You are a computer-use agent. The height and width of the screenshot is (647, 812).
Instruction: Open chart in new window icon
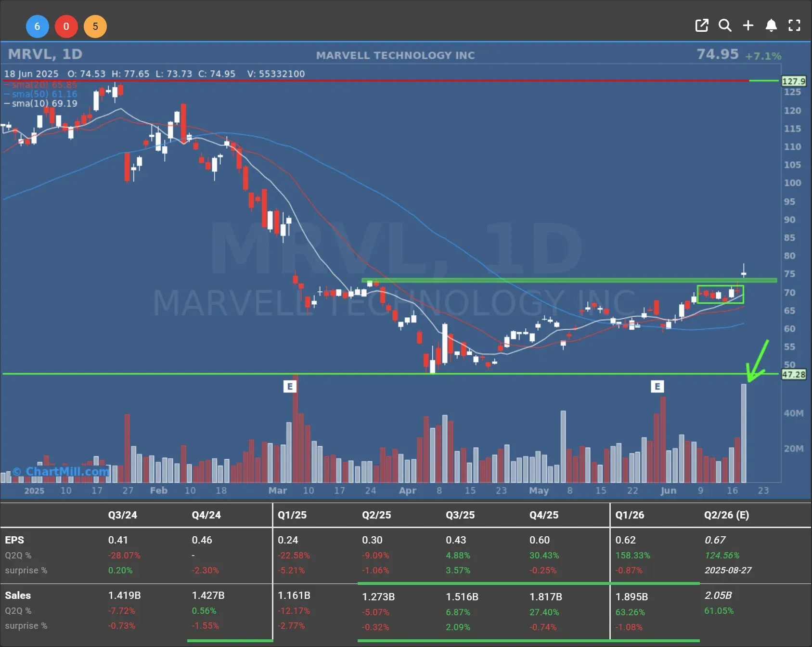(x=702, y=26)
